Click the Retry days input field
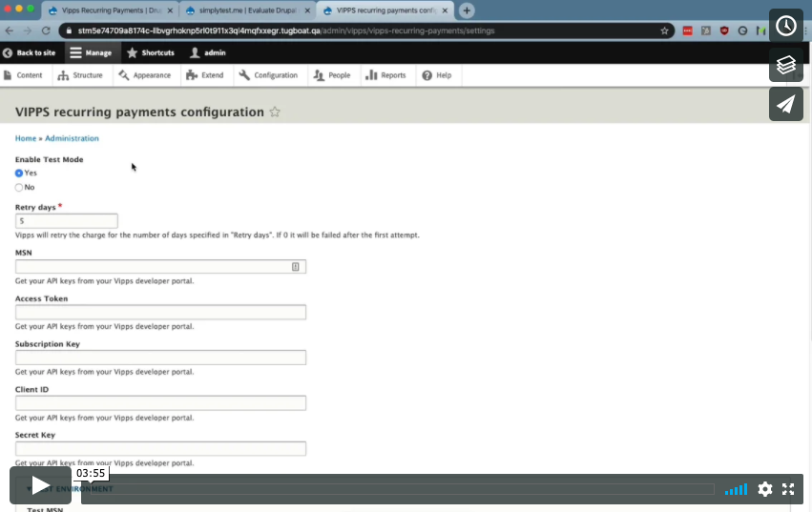This screenshot has width=812, height=512. click(x=66, y=221)
